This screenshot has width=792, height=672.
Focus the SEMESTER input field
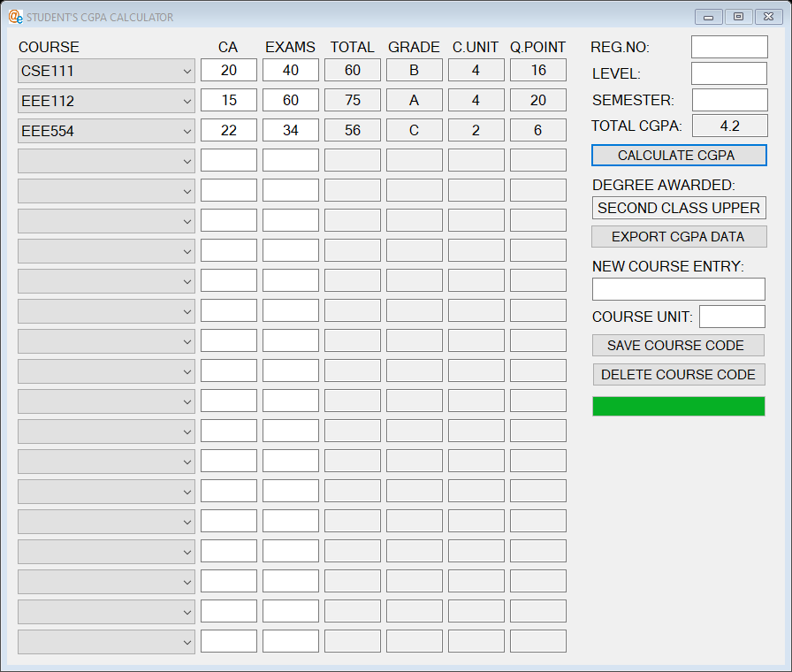point(730,100)
